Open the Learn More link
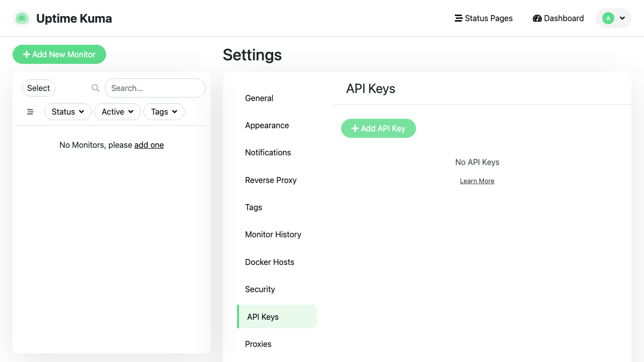Image resolution: width=644 pixels, height=362 pixels. pyautogui.click(x=477, y=181)
